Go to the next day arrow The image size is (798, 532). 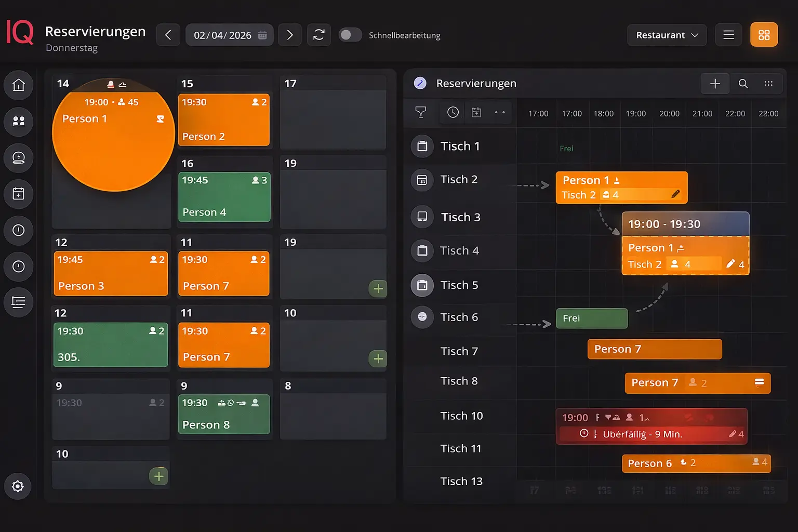(290, 35)
